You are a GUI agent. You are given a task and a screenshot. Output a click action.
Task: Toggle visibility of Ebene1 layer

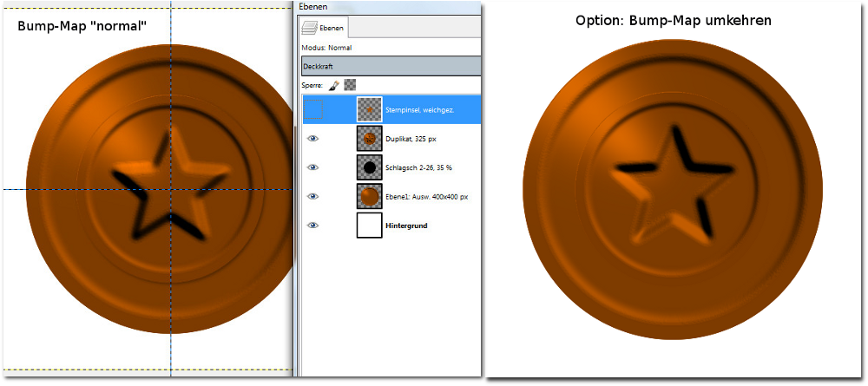(312, 197)
